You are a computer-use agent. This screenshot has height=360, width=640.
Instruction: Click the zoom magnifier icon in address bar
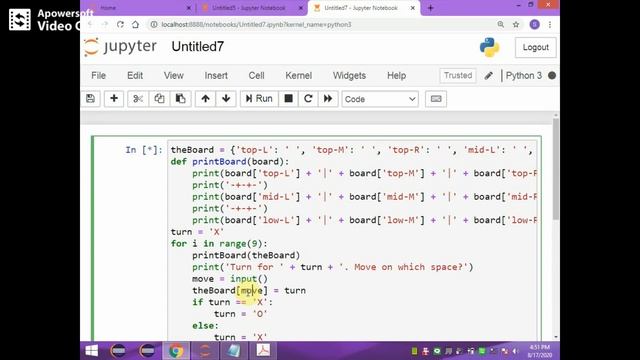[500, 24]
